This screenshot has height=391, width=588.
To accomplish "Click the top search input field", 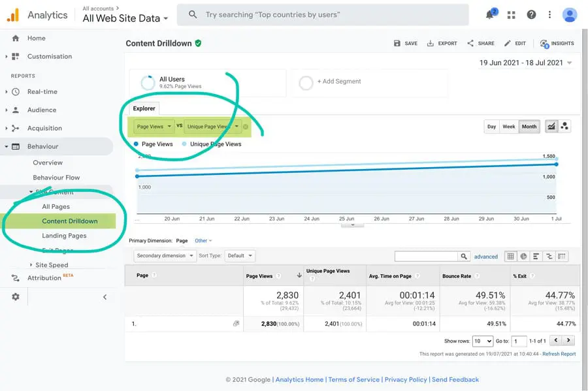I will coord(327,14).
